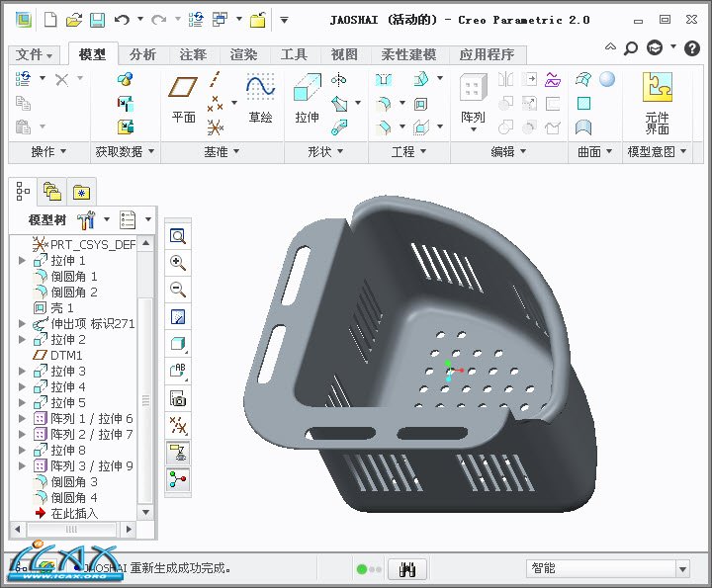The height and width of the screenshot is (588, 712).
Task: Switch to the 注释 tab
Action: click(193, 55)
